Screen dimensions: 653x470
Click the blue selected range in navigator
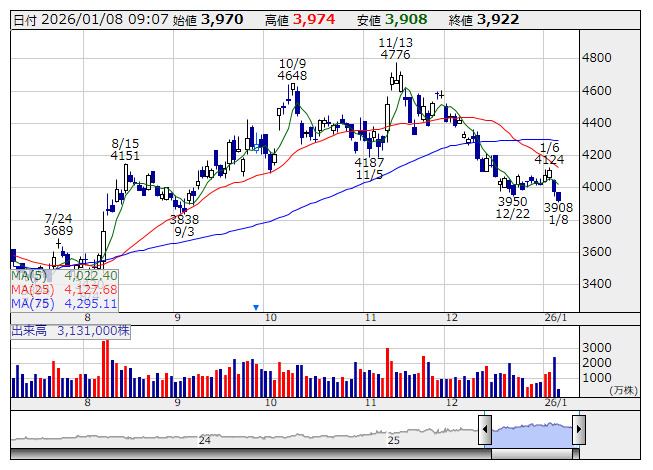point(532,435)
